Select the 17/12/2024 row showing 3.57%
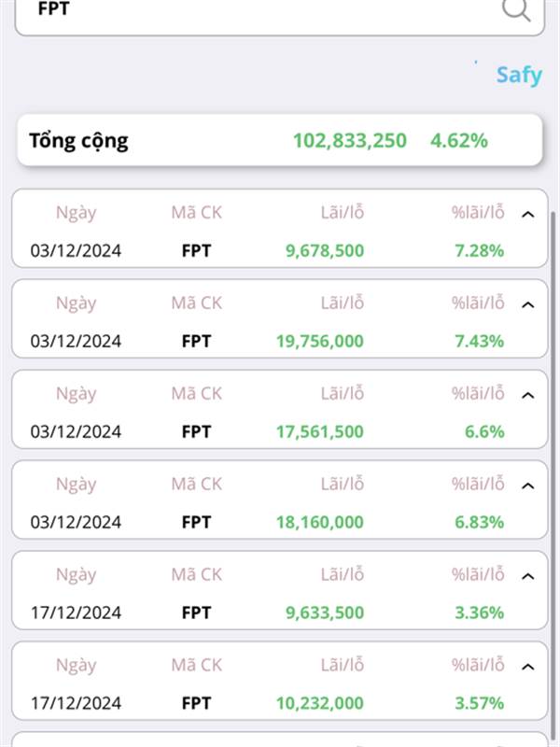This screenshot has width=560, height=747. pos(279,681)
